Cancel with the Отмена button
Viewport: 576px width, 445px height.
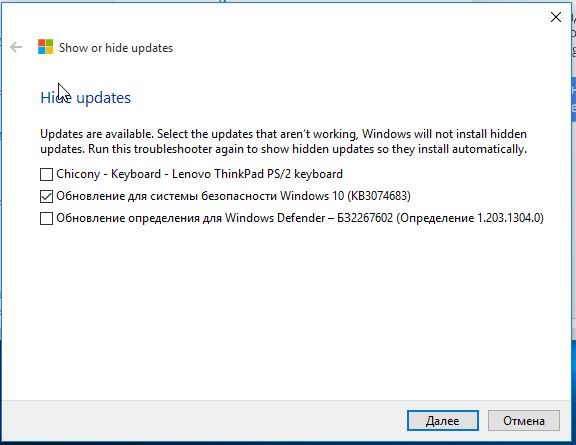coord(524,420)
